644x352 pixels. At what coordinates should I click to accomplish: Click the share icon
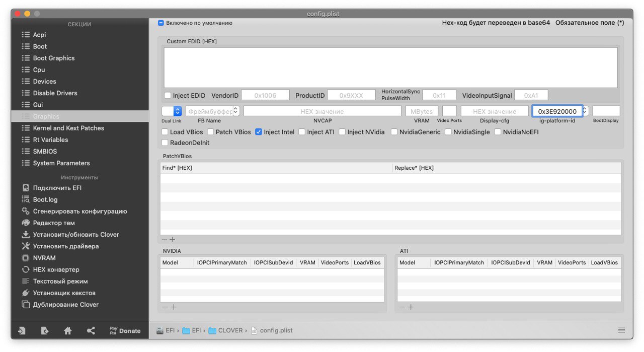click(91, 331)
